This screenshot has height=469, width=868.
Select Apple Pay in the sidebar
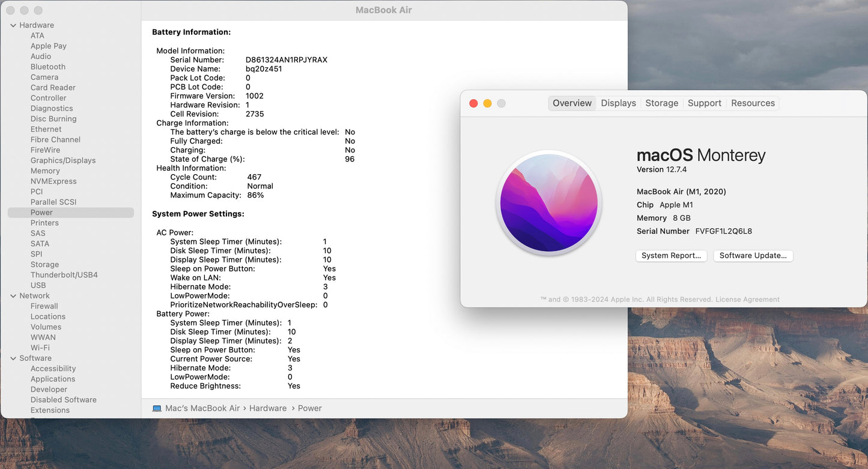(49, 46)
